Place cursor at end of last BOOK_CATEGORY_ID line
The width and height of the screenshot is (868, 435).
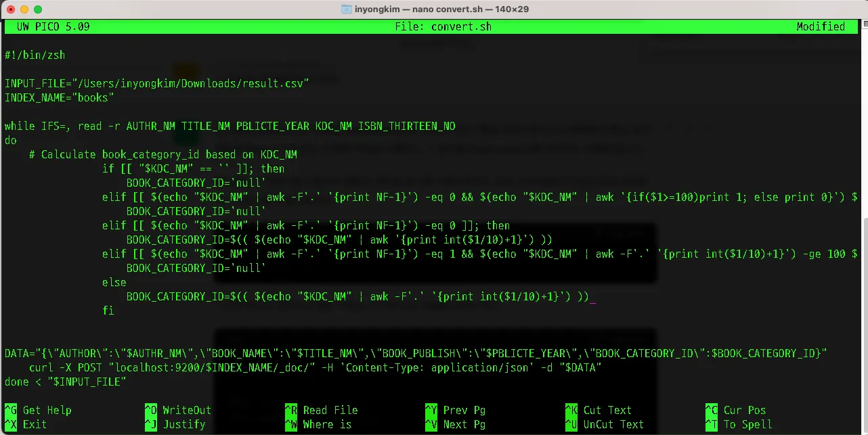pos(592,296)
